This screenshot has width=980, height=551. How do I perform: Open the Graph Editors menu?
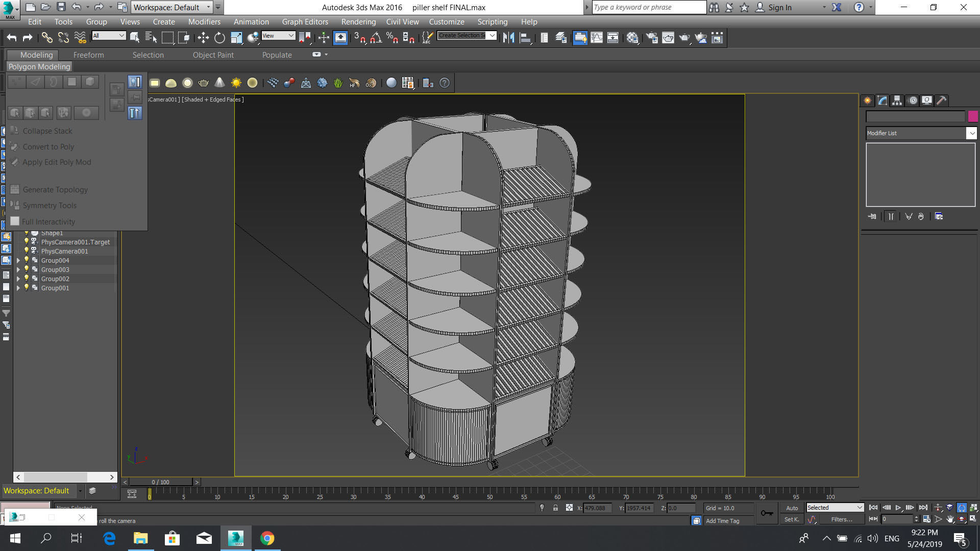[305, 22]
